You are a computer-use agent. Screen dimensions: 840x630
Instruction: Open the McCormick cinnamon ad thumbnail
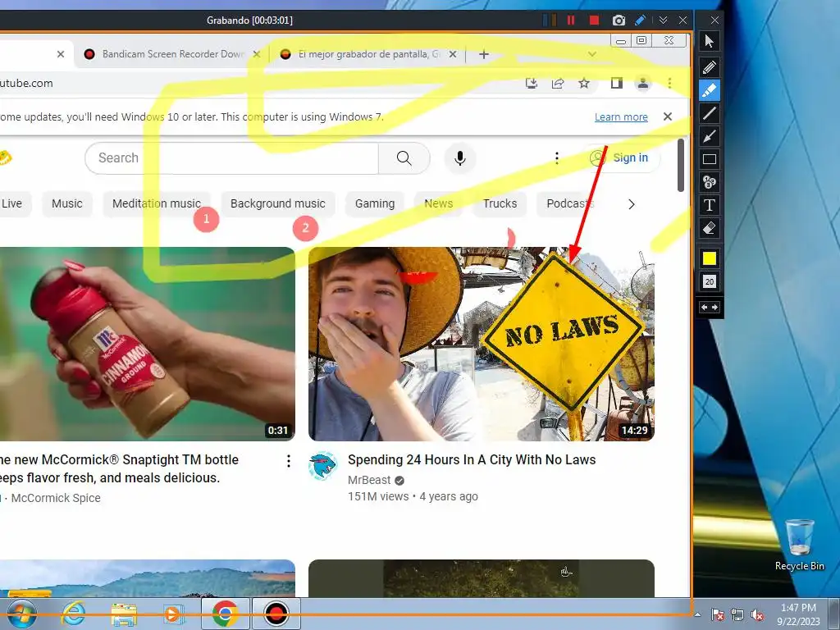(x=148, y=344)
